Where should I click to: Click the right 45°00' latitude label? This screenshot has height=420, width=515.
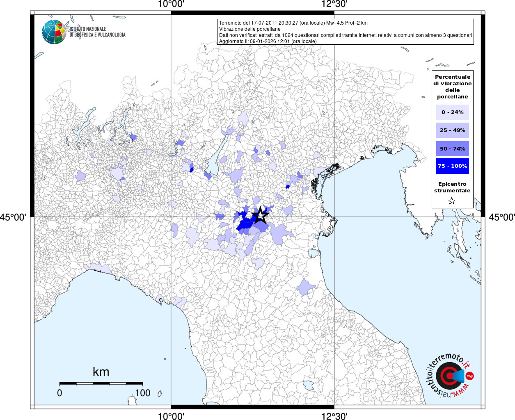tap(501, 217)
